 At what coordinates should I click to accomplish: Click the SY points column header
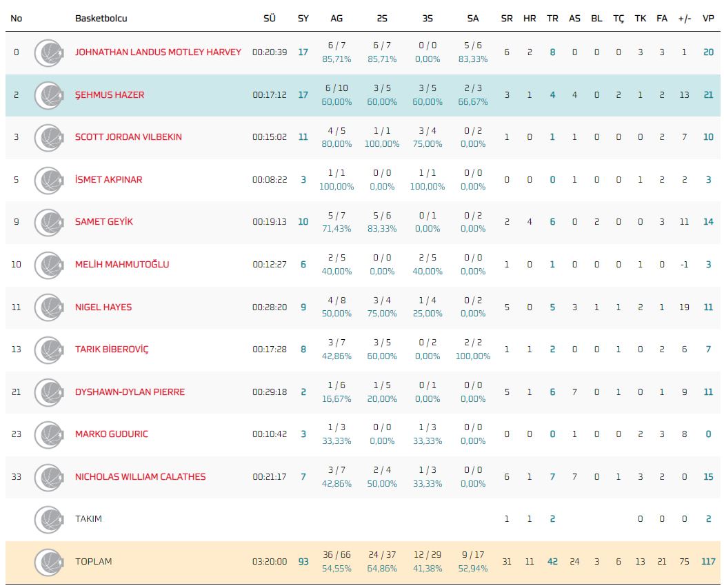tap(303, 19)
